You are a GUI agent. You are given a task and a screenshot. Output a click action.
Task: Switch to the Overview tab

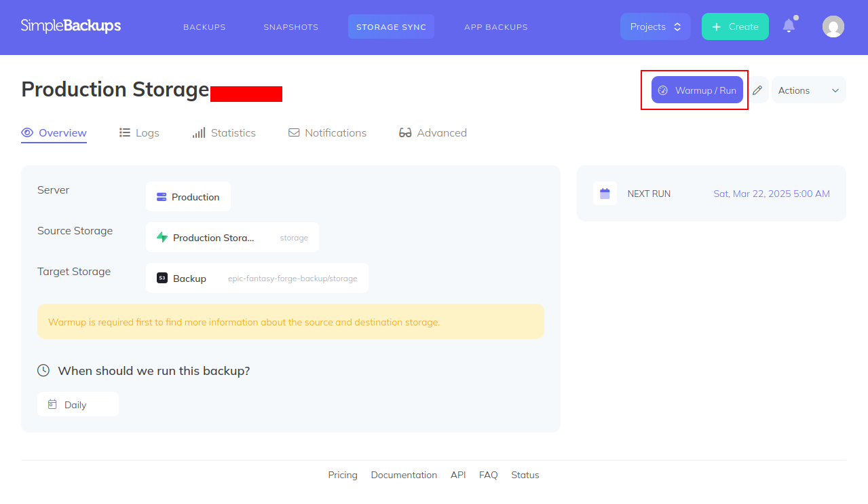[54, 133]
